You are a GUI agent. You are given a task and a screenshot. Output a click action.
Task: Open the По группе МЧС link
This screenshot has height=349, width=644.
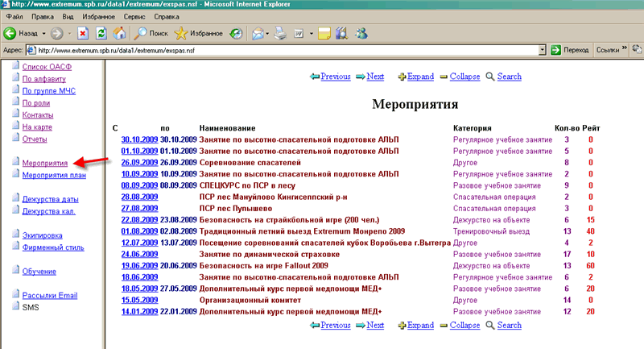pyautogui.click(x=49, y=91)
